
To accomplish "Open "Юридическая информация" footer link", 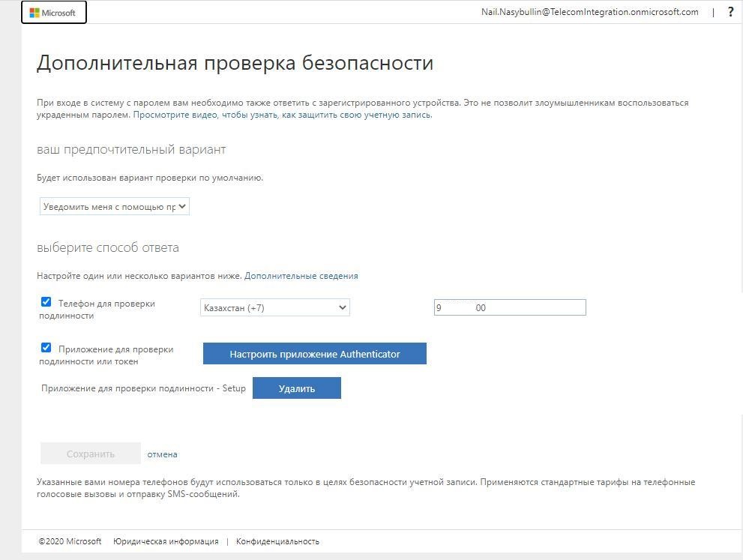I will click(166, 541).
